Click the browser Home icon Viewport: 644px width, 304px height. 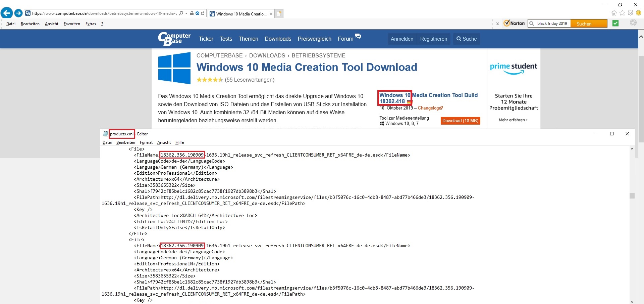[614, 13]
